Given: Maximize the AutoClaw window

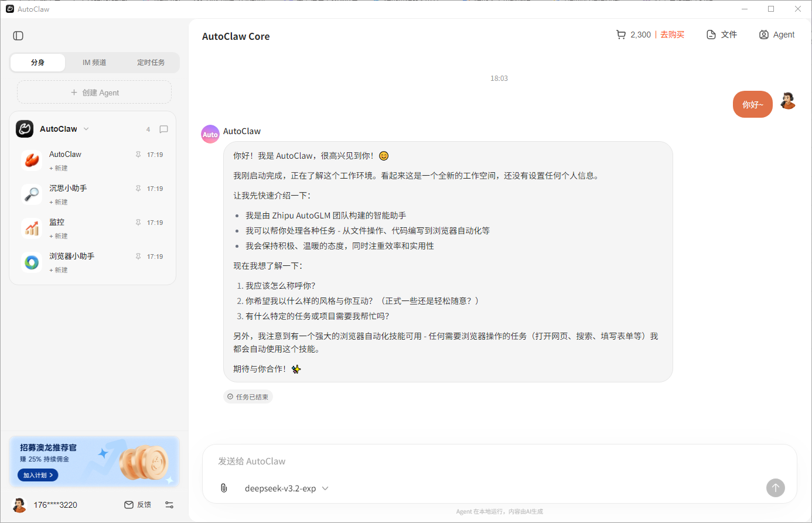Looking at the screenshot, I should coord(771,9).
